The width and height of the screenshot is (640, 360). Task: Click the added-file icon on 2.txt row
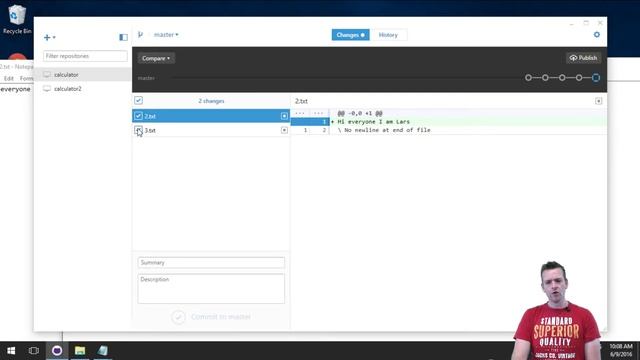284,116
